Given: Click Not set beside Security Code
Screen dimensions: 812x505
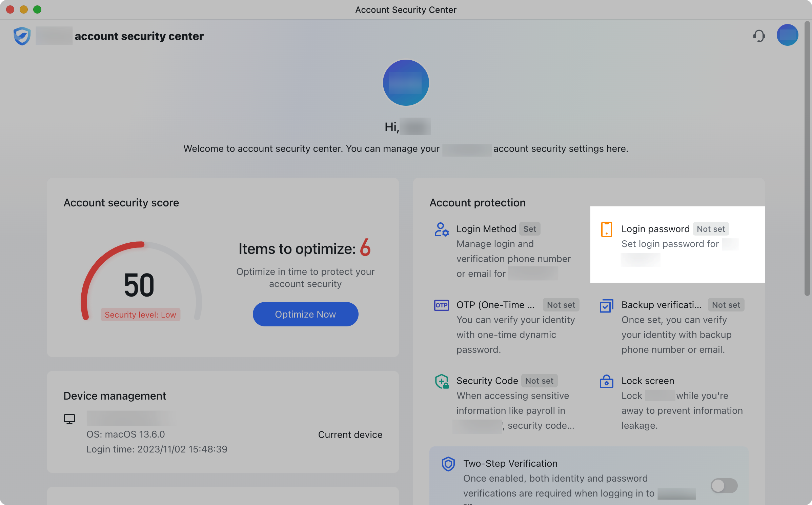Looking at the screenshot, I should pyautogui.click(x=539, y=381).
